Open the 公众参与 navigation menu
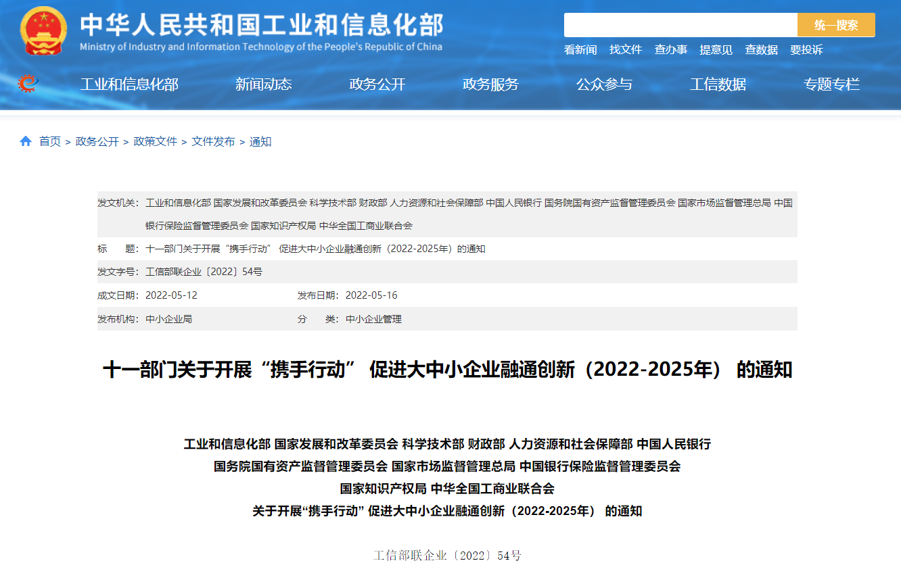Viewport: 901px width, 588px height. coord(604,84)
